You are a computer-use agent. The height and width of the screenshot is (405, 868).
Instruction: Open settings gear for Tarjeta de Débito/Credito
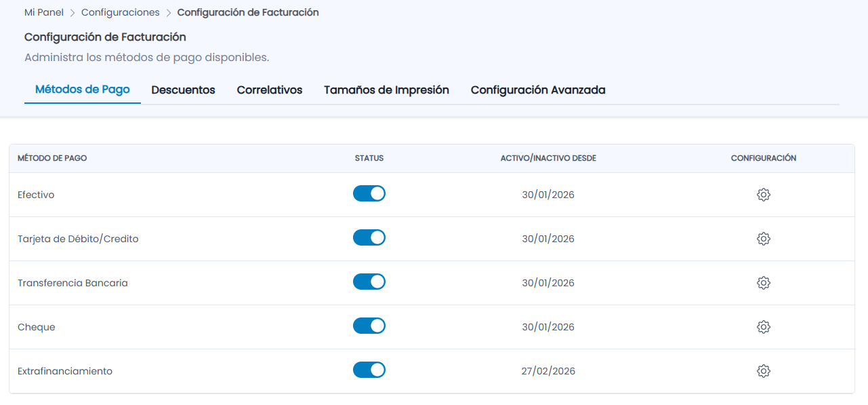764,239
